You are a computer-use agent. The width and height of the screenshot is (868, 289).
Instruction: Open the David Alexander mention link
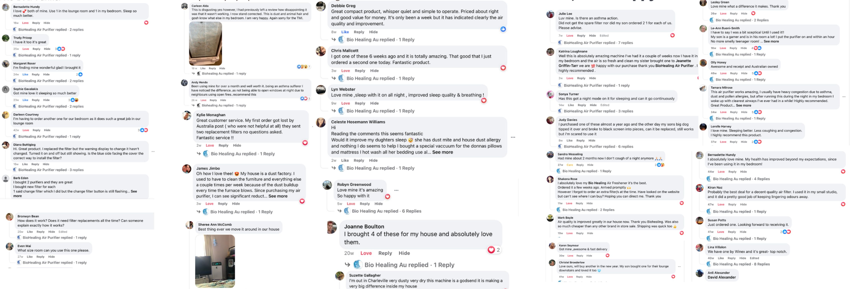point(721,278)
